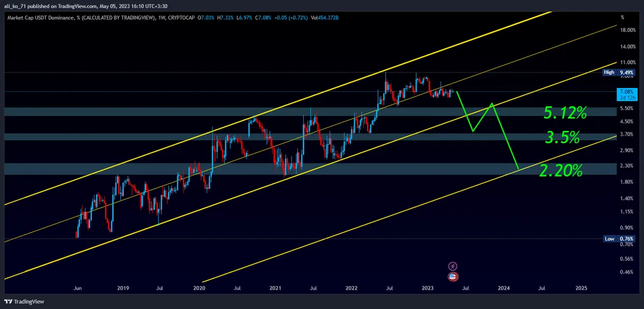Select the green 5.12% text annotation
Screen dimensions: 644x309
click(x=565, y=113)
